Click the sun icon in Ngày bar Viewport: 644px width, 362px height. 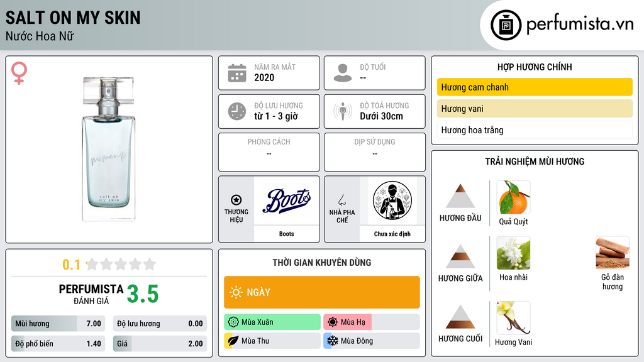click(236, 292)
